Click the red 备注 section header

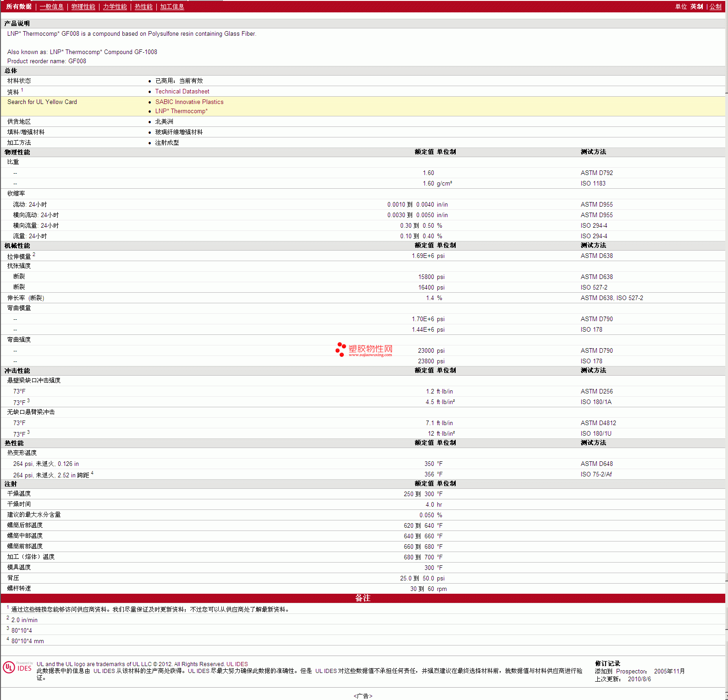point(363,598)
